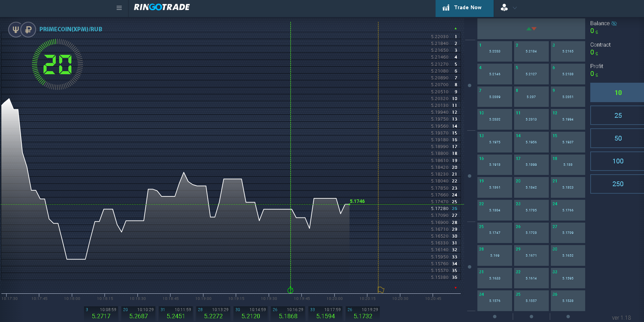Open the hamburger menu

119,8
